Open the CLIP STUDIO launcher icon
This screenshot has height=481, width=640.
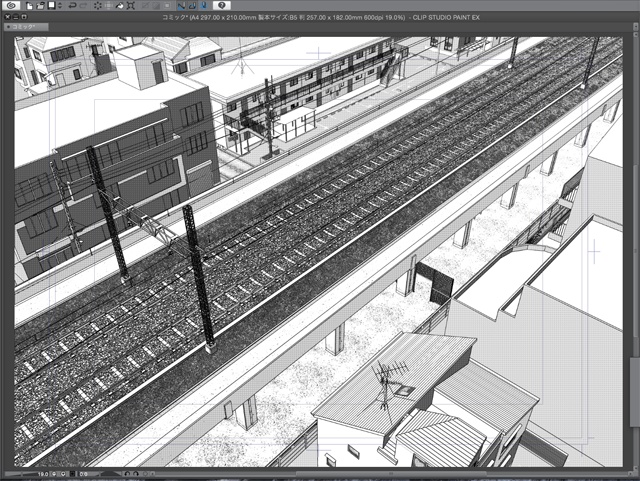pos(11,6)
